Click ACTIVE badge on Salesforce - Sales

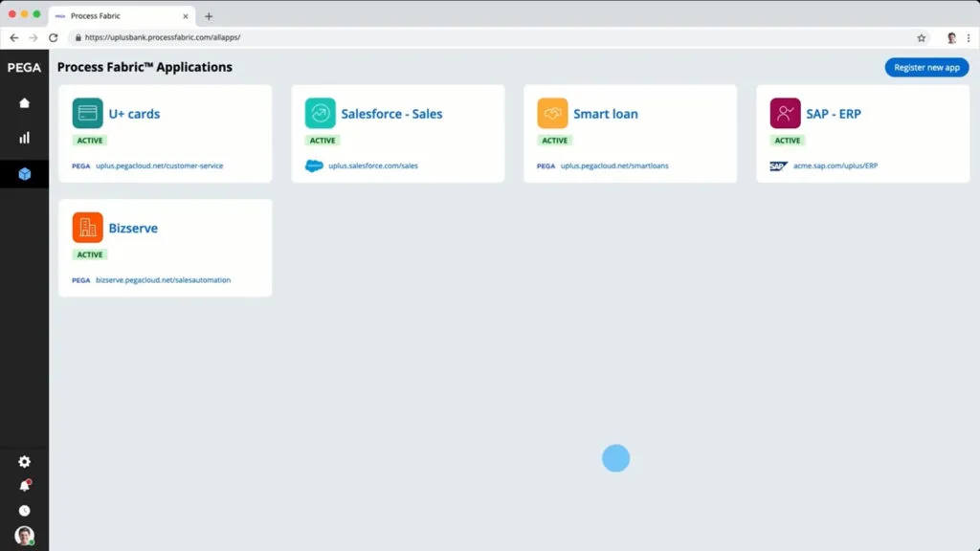(323, 141)
